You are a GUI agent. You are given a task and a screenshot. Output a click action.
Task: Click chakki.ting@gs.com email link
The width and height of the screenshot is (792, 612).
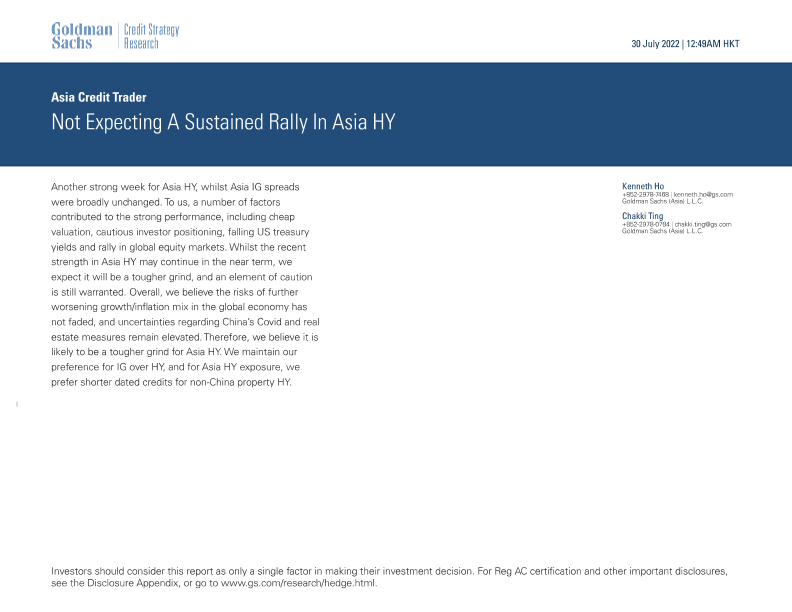pos(702,224)
